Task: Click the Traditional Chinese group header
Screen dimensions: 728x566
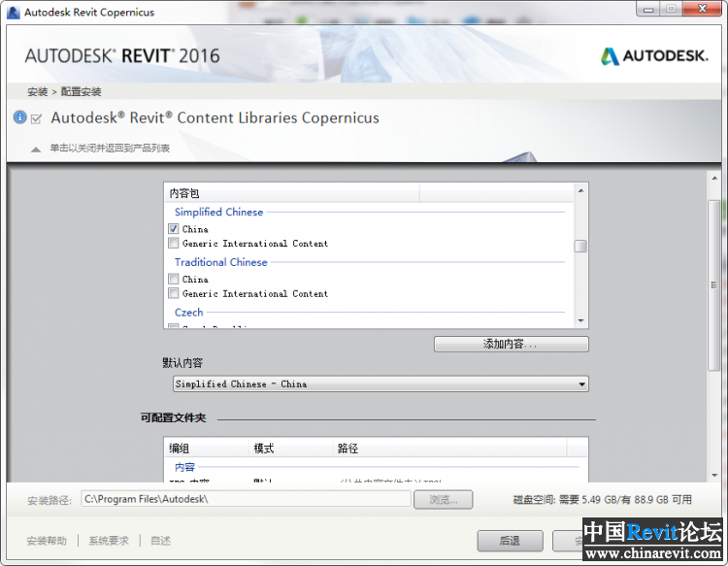Action: coord(221,262)
